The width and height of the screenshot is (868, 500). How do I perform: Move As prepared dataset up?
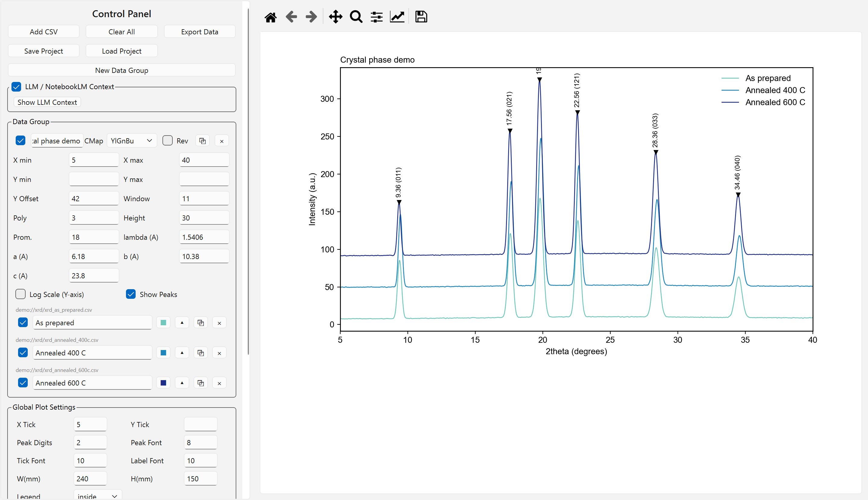coord(182,323)
